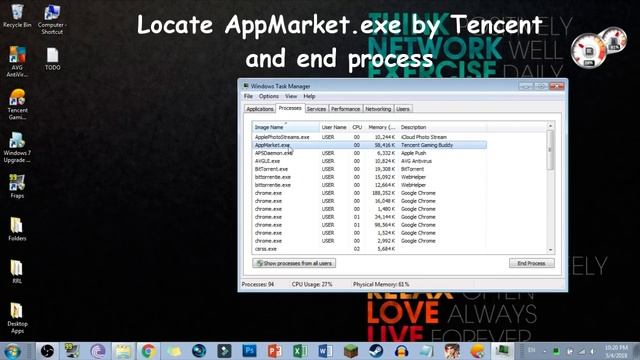Switch to the Users tab
The image size is (640, 360).
coord(403,109)
